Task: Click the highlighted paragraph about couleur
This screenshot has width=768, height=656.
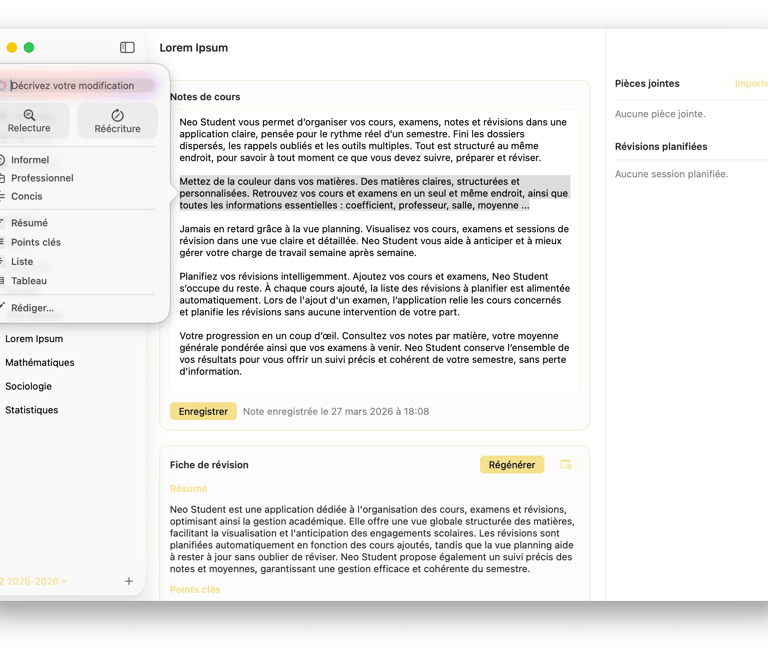Action: pyautogui.click(x=374, y=193)
